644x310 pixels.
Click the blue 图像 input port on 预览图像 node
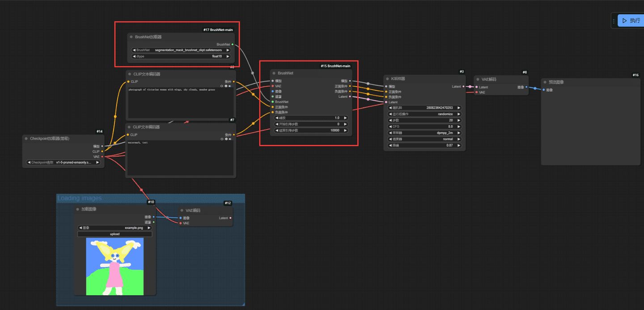pyautogui.click(x=544, y=90)
